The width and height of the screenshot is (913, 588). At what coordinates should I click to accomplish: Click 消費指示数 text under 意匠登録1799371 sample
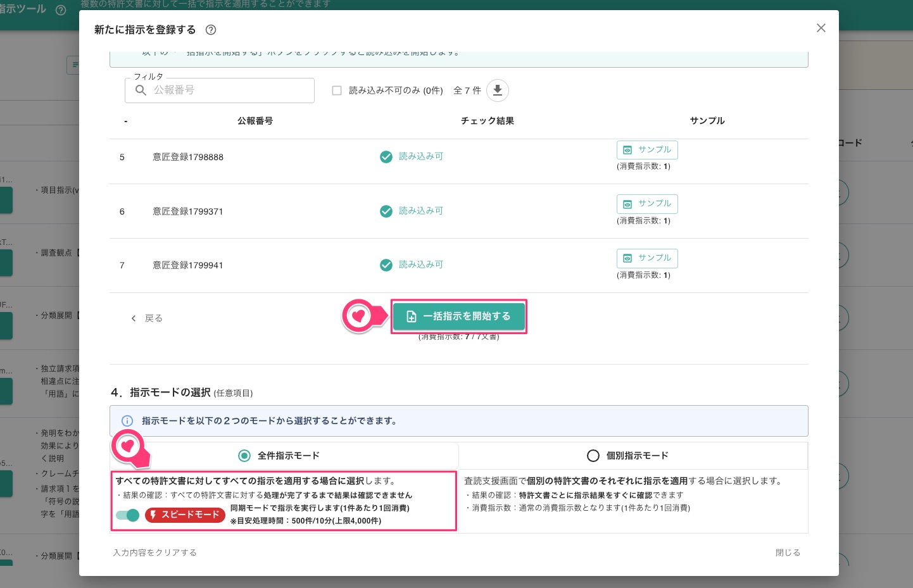click(643, 221)
